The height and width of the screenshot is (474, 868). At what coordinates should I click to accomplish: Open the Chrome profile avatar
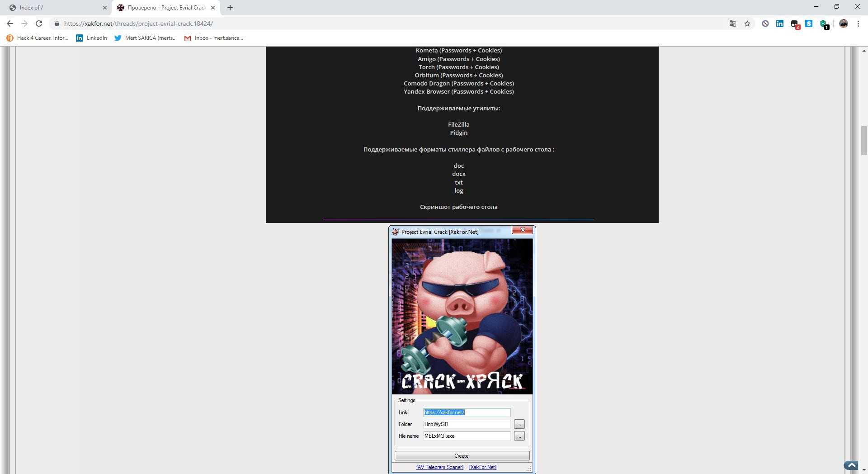point(844,24)
